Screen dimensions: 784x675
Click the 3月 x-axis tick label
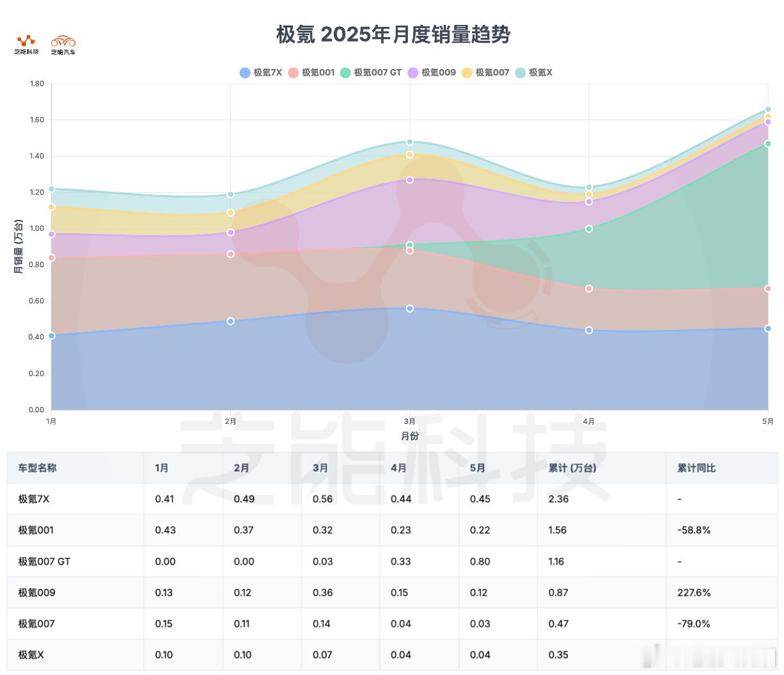(410, 421)
